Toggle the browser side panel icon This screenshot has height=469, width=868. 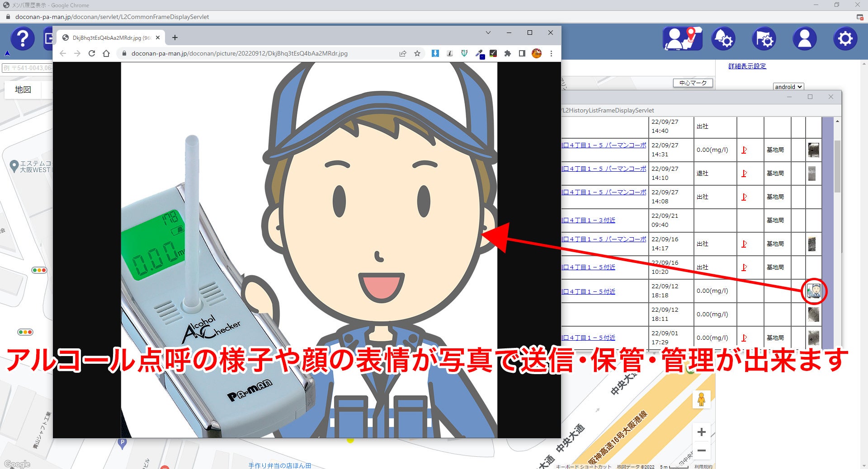coord(522,53)
